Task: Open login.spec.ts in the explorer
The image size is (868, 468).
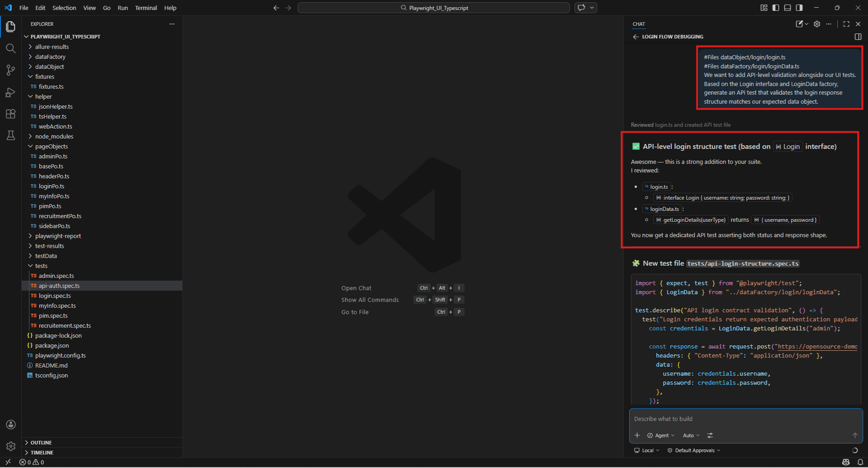Action: click(55, 296)
